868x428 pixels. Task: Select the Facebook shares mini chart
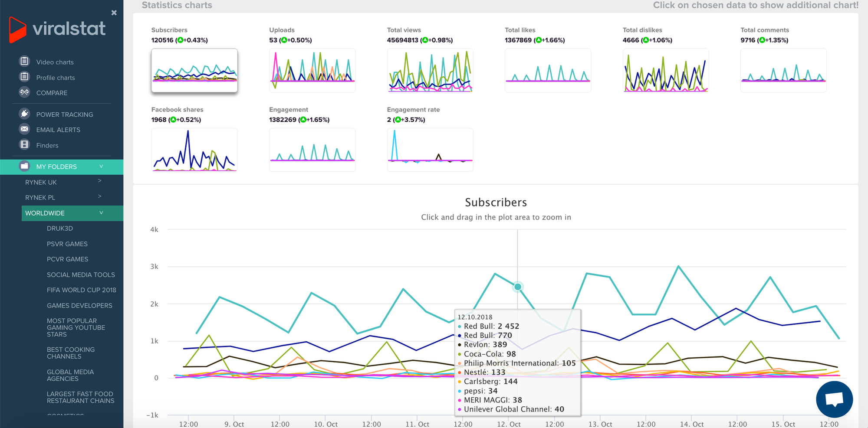(x=194, y=150)
